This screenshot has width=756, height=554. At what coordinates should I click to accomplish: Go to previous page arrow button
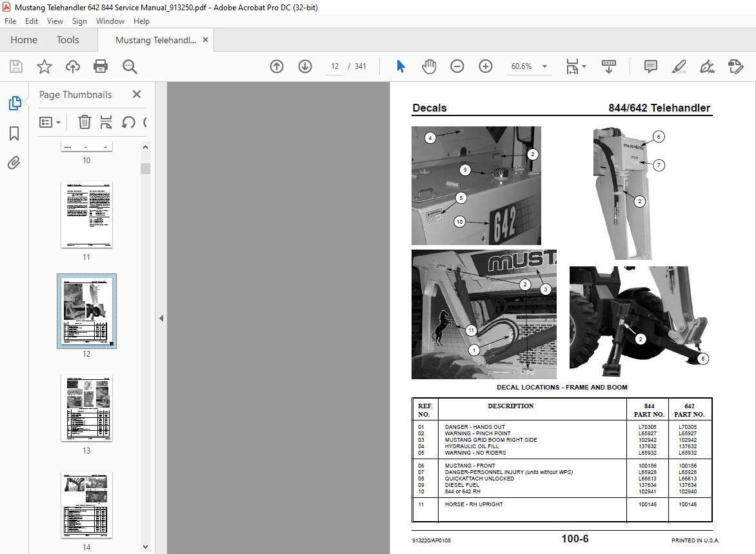tap(277, 66)
